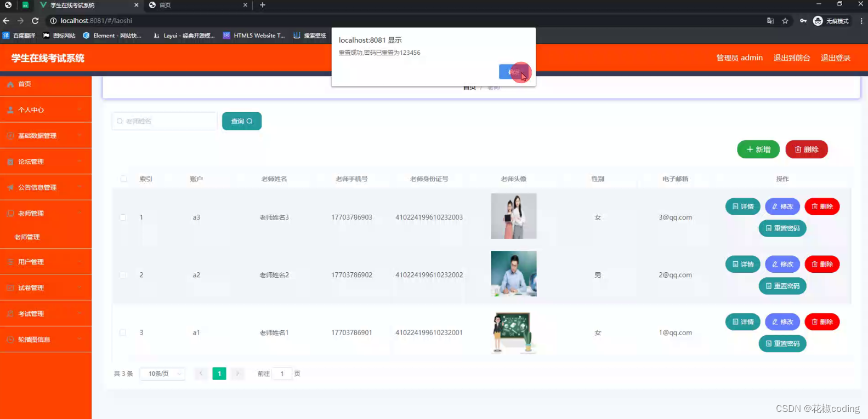Open a new browser tab with plus button
868x419 pixels.
tap(263, 5)
